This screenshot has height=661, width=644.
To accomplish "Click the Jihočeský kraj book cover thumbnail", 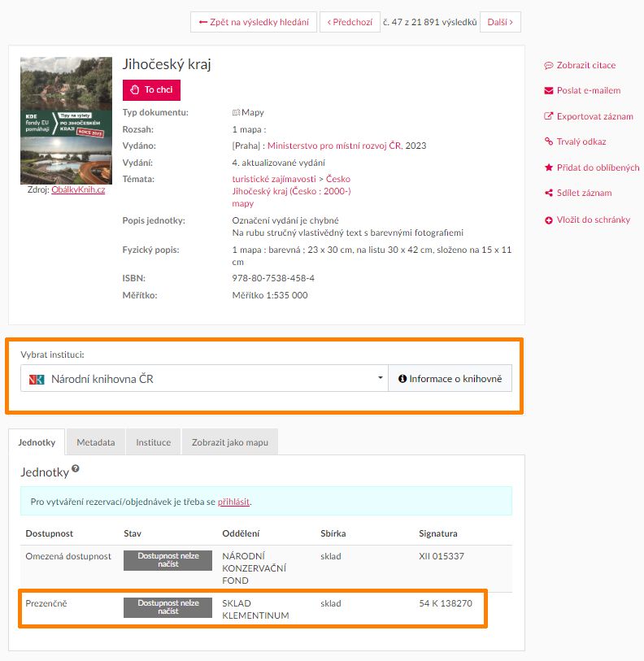I will pos(66,120).
